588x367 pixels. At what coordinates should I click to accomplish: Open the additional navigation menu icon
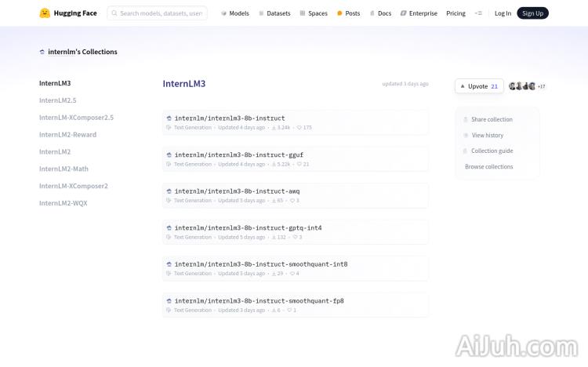tap(478, 13)
